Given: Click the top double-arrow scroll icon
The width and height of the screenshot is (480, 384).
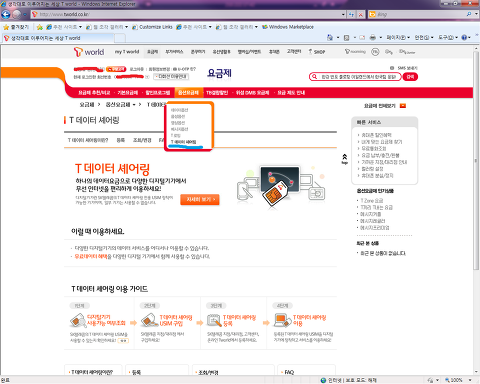Looking at the screenshot, I should click(345, 159).
